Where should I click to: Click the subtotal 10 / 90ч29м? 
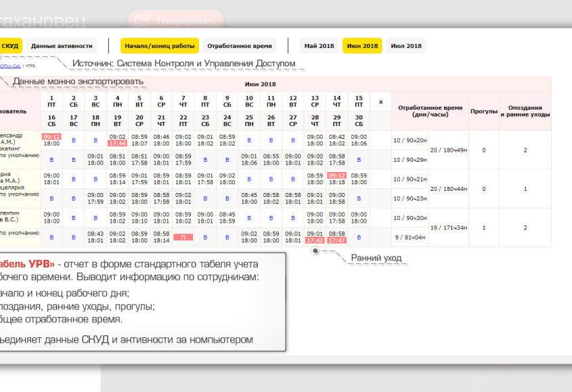pos(410,160)
